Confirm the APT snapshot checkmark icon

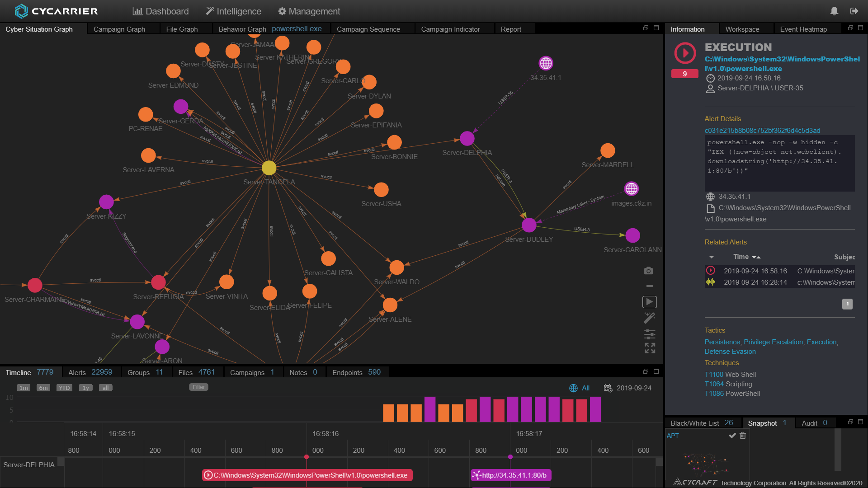(x=732, y=436)
